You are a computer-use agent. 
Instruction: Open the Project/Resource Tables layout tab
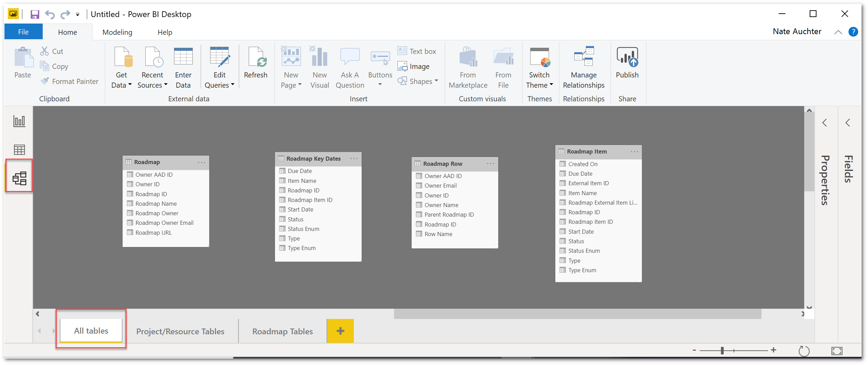180,331
